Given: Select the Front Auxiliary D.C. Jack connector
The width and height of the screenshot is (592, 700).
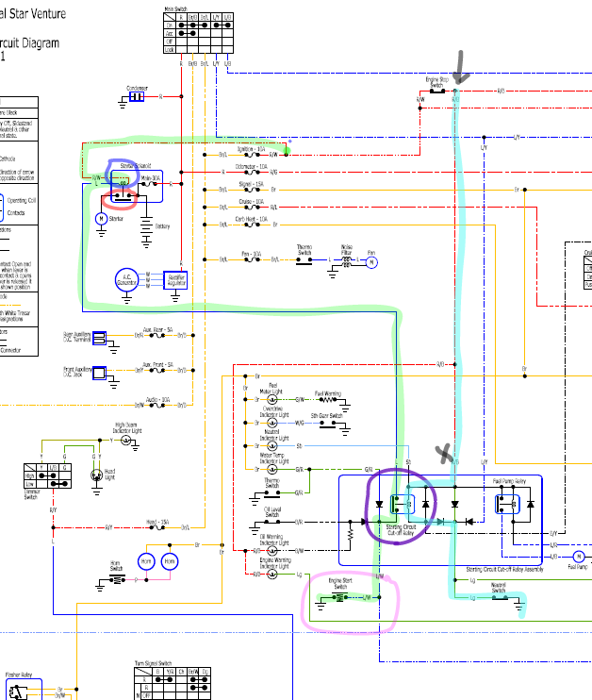Looking at the screenshot, I should tap(99, 373).
